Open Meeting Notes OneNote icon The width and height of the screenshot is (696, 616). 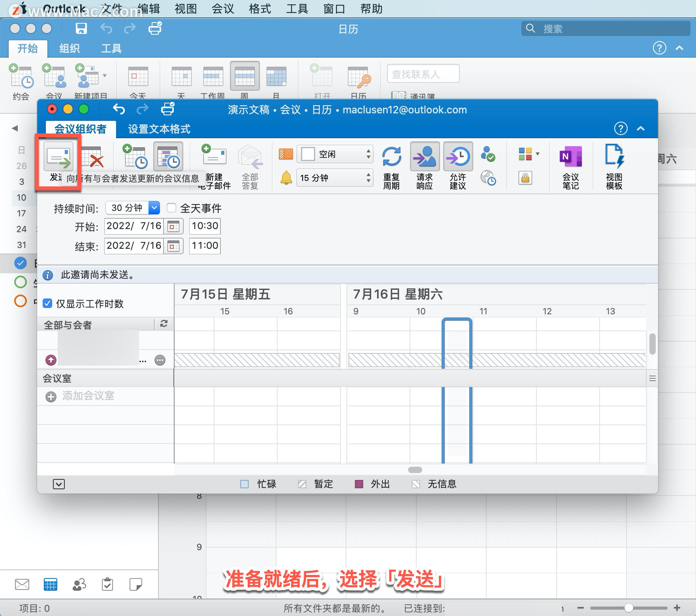(570, 157)
